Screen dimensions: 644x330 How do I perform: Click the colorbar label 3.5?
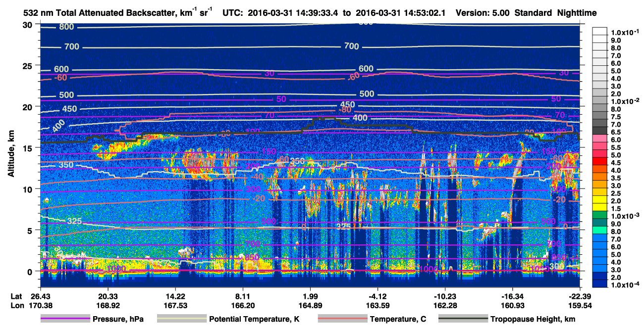616,178
